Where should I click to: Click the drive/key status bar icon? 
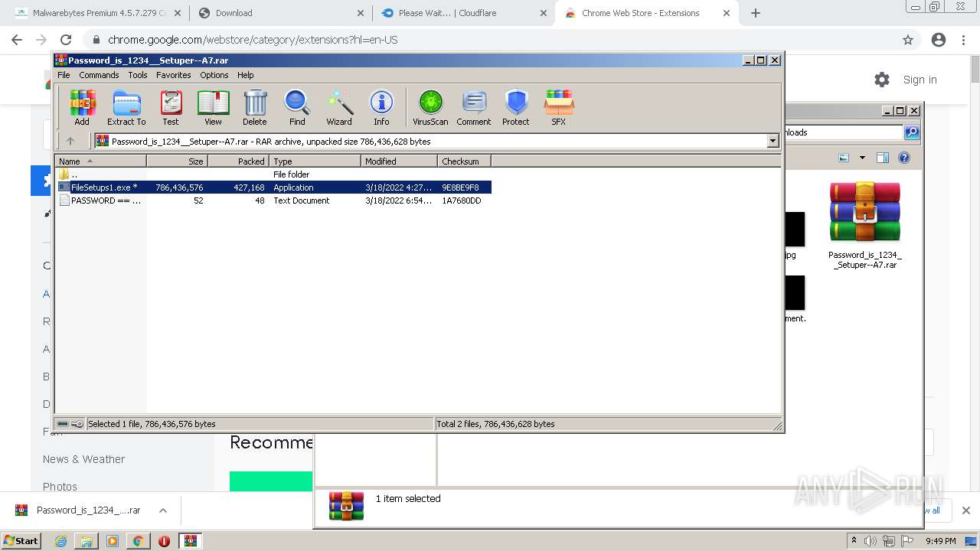[x=70, y=424]
